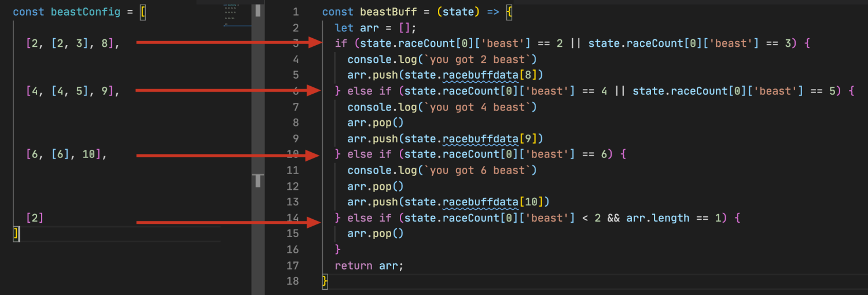This screenshot has height=295, width=868.
Task: Click line number 1 in the gutter
Action: tap(296, 12)
